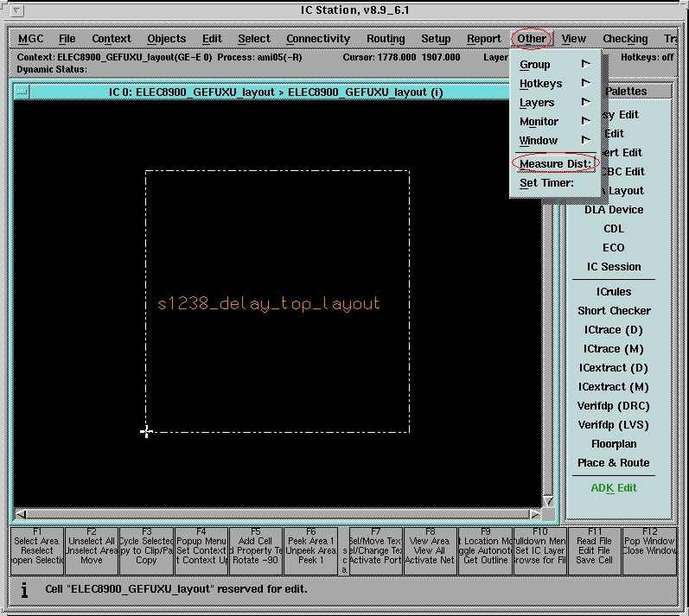
Task: Open the IC Station window menu button
Action: click(19, 10)
